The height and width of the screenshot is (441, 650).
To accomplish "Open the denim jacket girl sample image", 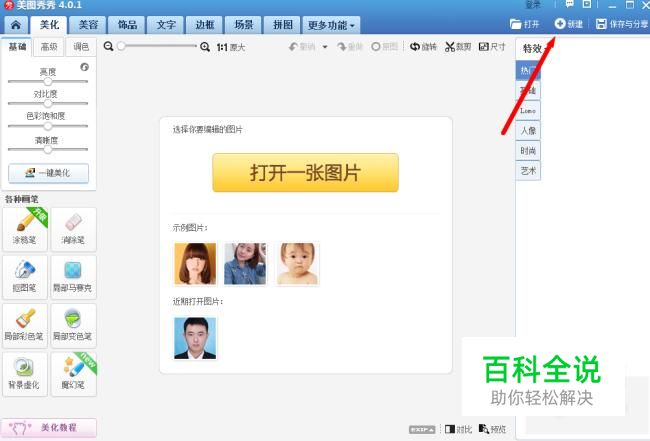I will coord(245,264).
